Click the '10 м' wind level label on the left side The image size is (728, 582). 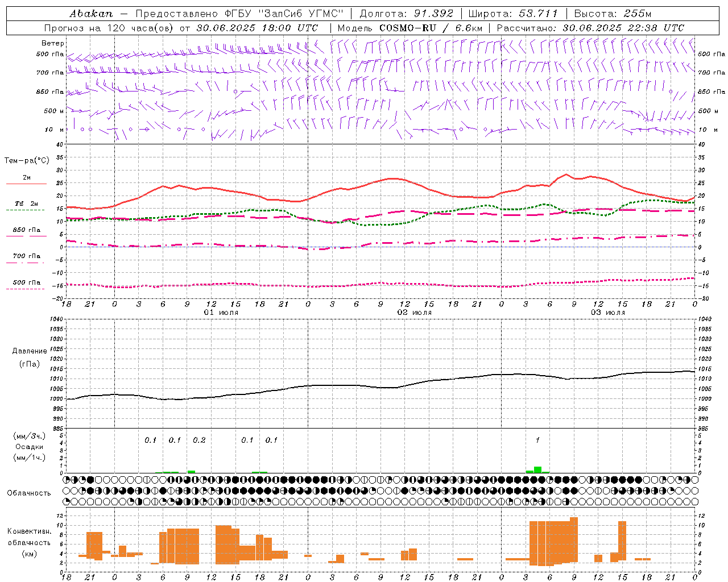pos(55,130)
